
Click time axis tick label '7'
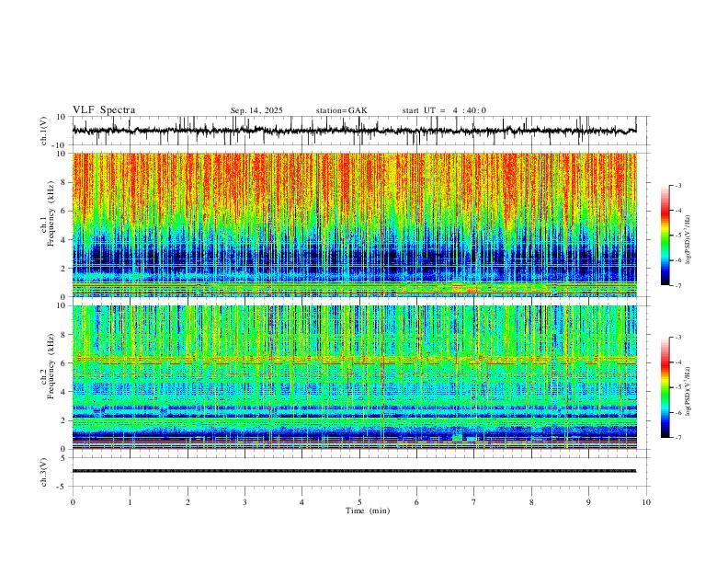pos(474,502)
